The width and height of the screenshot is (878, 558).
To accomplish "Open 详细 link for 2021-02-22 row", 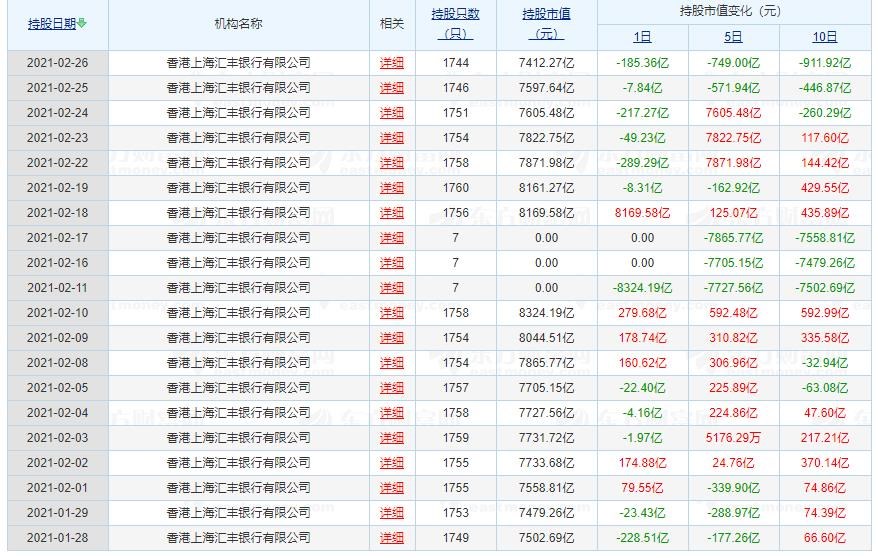I will point(391,163).
